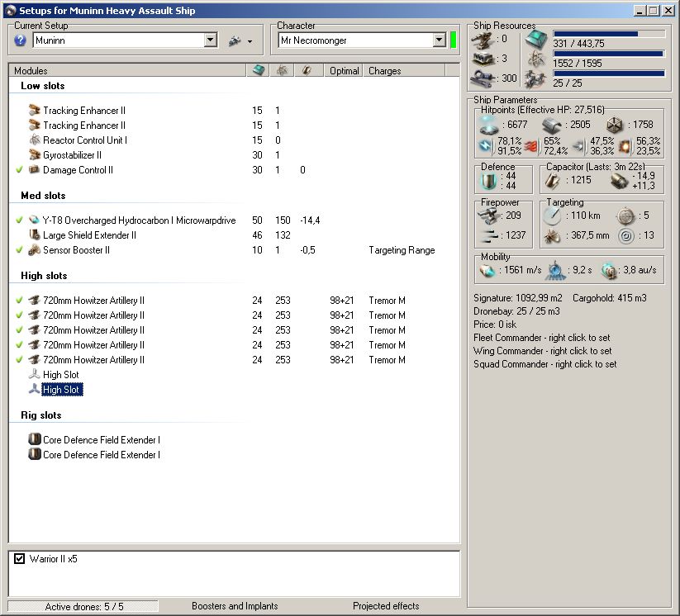This screenshot has width=680, height=616.
Task: Toggle active checkmark of first 720mm Howitzer Artillery II
Action: [x=19, y=300]
